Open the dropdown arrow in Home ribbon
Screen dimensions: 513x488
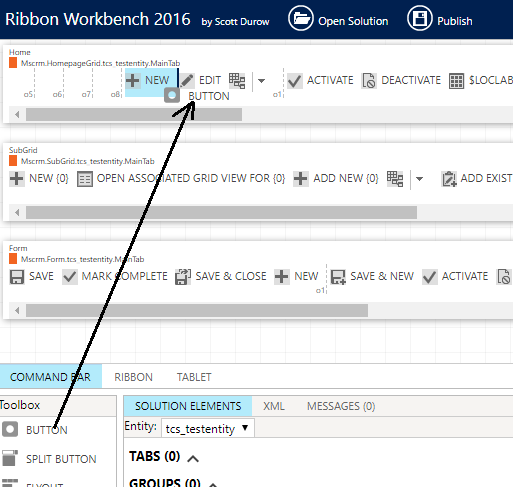261,81
